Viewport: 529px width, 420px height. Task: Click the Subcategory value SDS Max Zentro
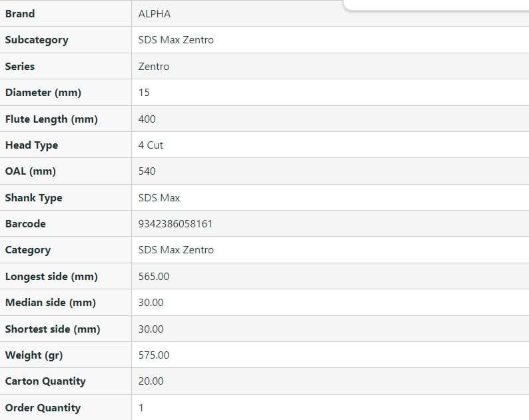click(176, 40)
